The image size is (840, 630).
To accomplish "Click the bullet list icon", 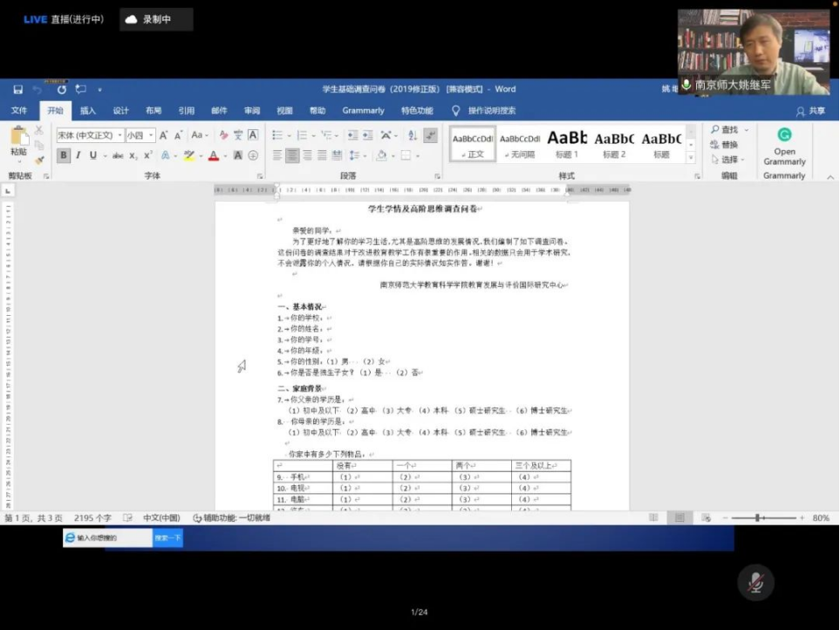I will tap(277, 135).
